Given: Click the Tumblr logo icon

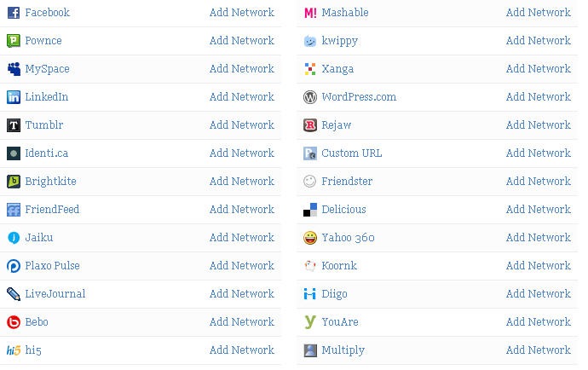Looking at the screenshot, I should [x=14, y=125].
